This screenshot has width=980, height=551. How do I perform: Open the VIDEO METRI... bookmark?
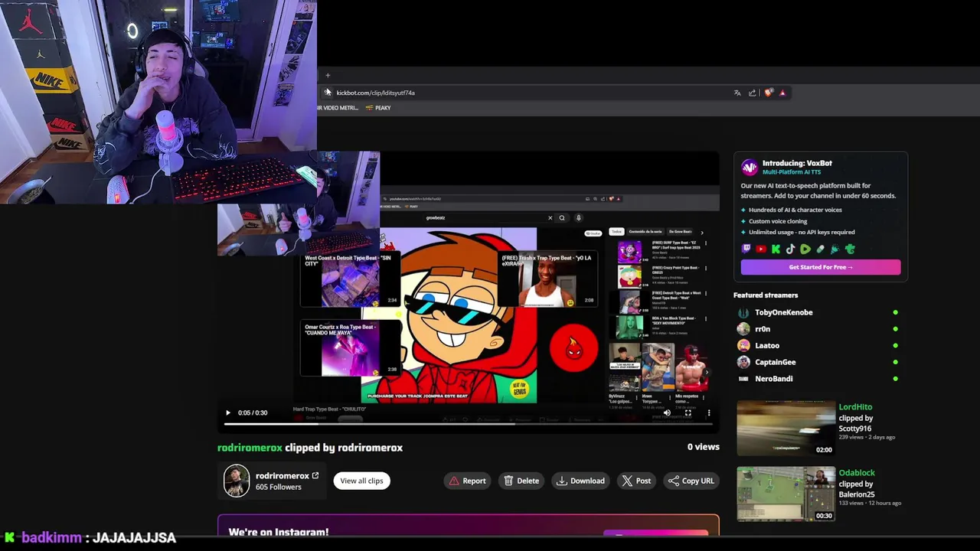tap(338, 108)
